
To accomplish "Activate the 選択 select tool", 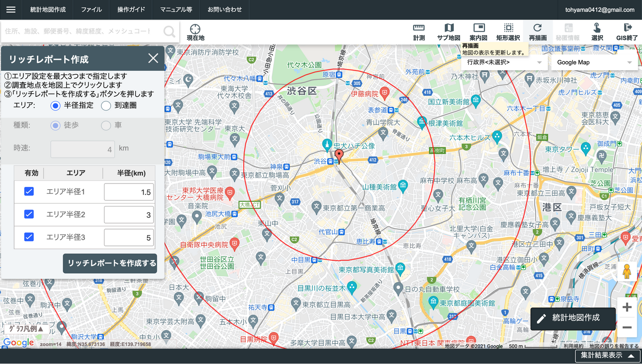I will pyautogui.click(x=597, y=32).
